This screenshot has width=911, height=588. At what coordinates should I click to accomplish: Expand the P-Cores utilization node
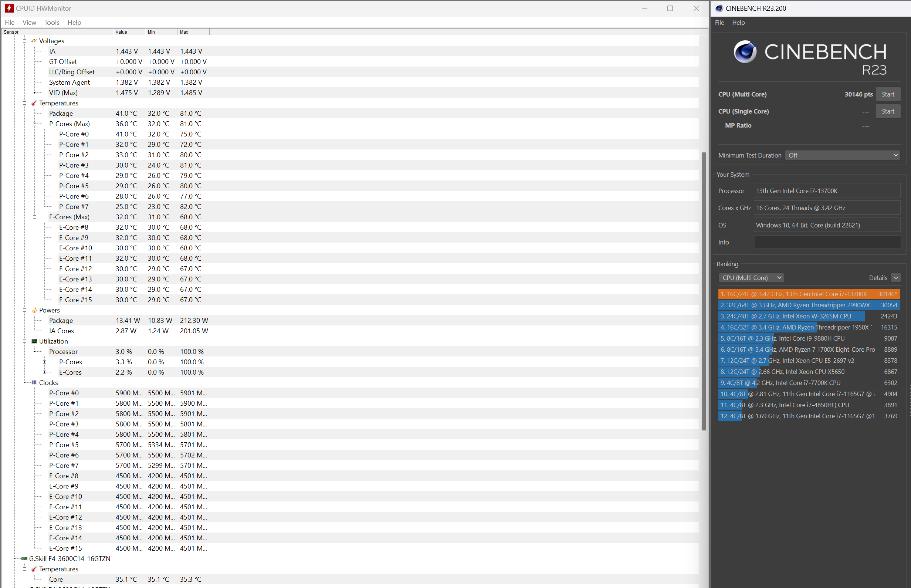44,362
